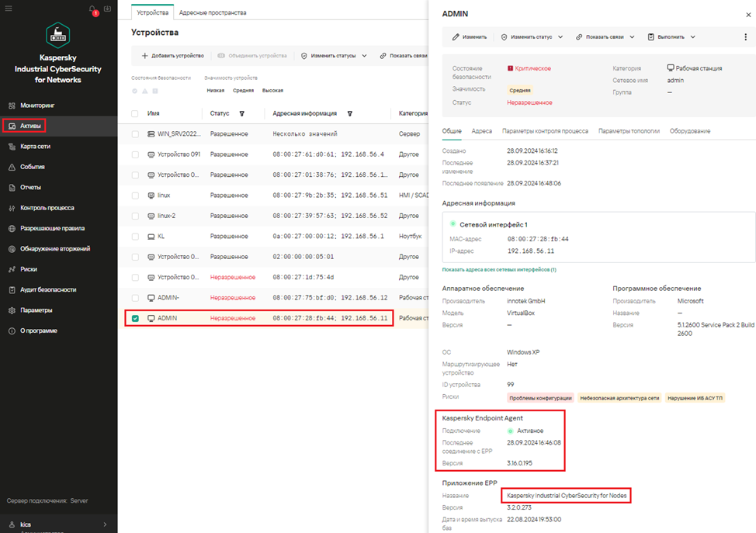Open the hamburger menu in the sidebar
756x533 pixels.
point(9,9)
